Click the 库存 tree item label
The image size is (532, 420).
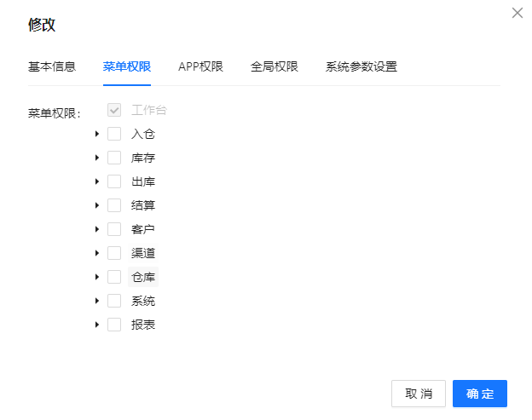(143, 158)
